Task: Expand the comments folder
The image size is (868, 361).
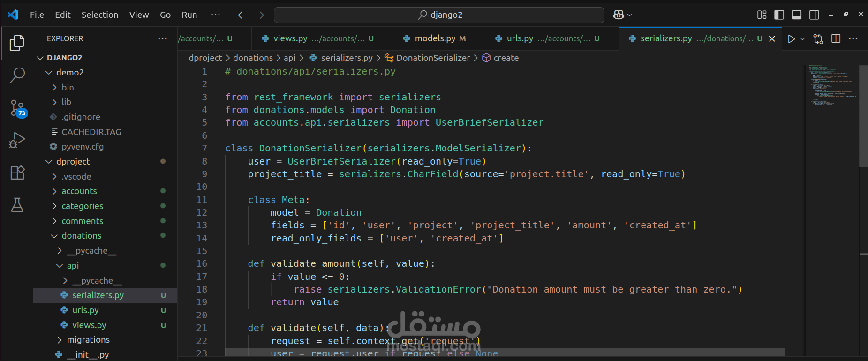Action: pos(54,221)
